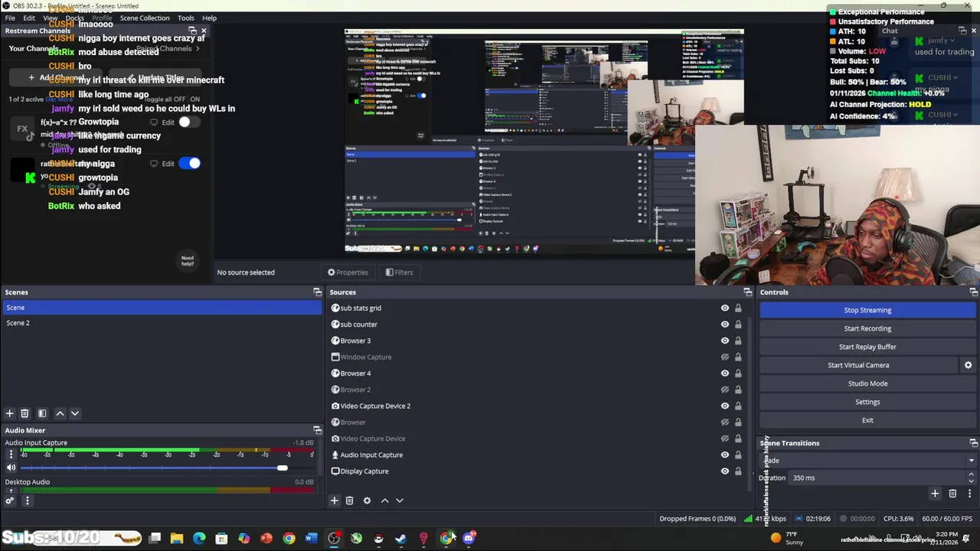Lock the Audio Input Capture source

point(738,455)
